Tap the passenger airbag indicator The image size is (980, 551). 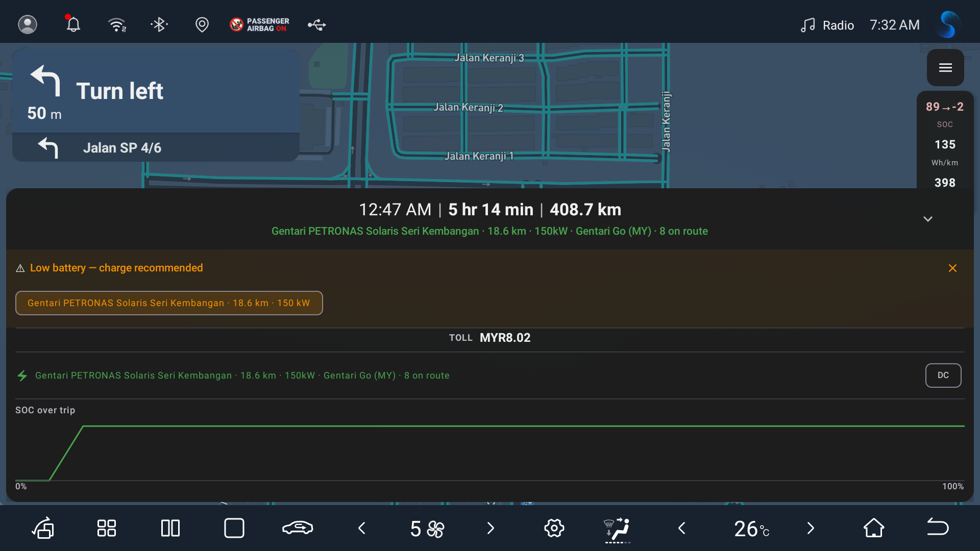[x=259, y=24]
